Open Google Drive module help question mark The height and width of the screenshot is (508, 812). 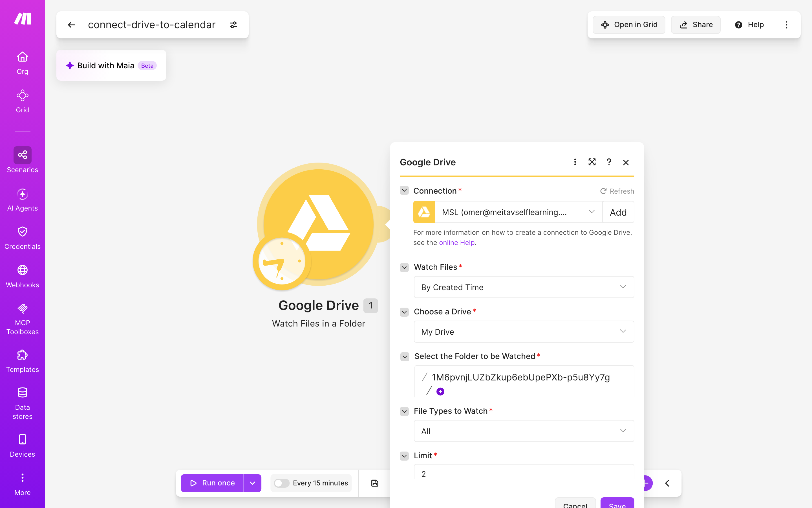coord(609,162)
